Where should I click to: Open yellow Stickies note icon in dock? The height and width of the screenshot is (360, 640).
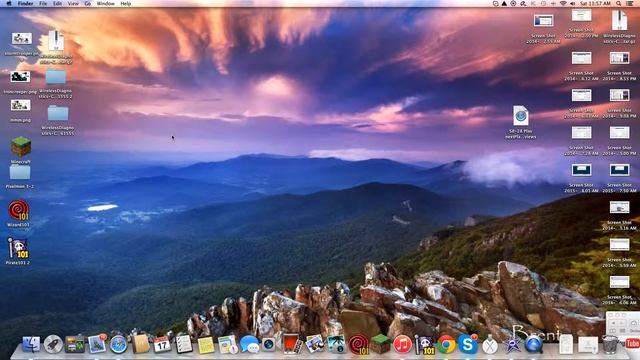[206, 345]
